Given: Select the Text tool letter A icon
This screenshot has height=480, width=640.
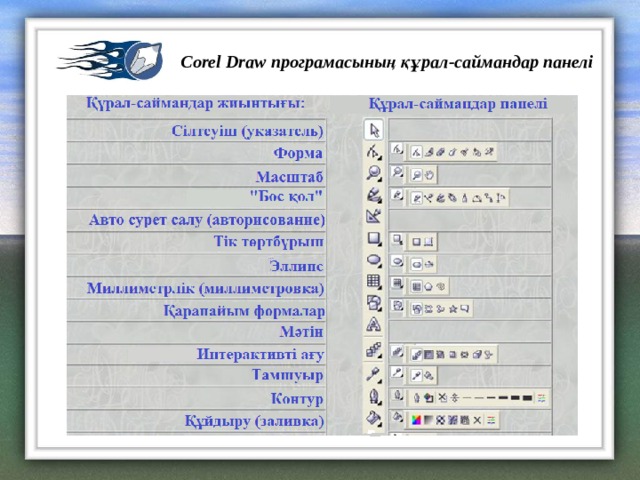Looking at the screenshot, I should [373, 324].
